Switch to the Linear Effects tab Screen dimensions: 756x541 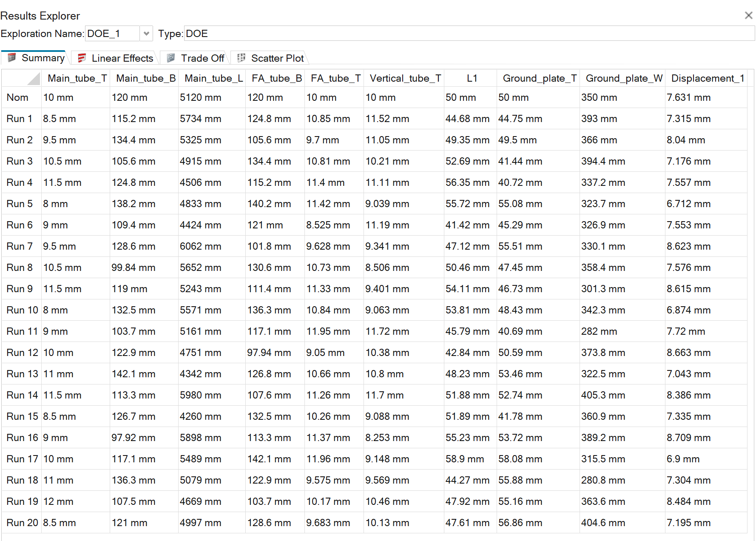click(x=122, y=58)
